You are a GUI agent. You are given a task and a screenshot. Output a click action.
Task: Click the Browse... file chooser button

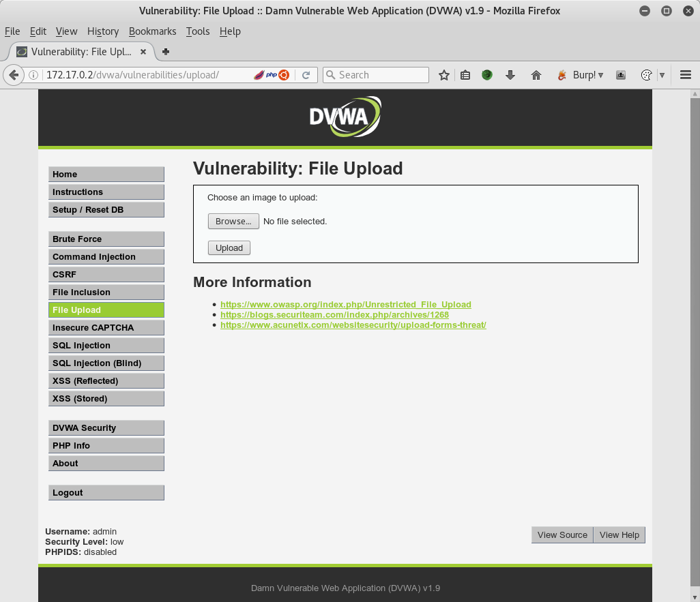click(233, 222)
